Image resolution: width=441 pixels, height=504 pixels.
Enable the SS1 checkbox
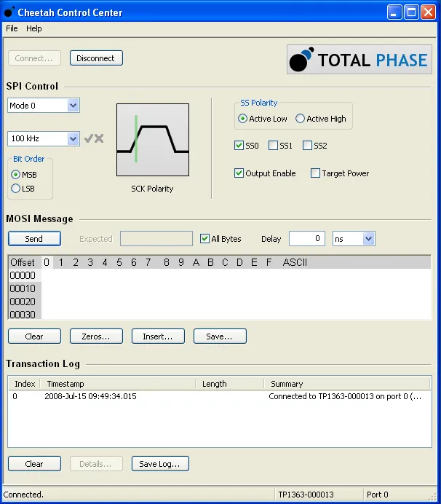[x=273, y=145]
